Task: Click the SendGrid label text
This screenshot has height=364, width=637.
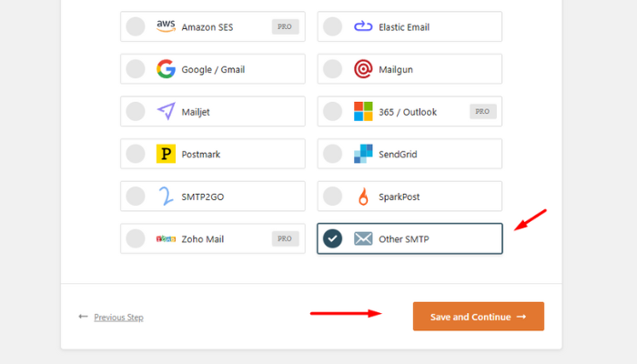Action: tap(398, 155)
